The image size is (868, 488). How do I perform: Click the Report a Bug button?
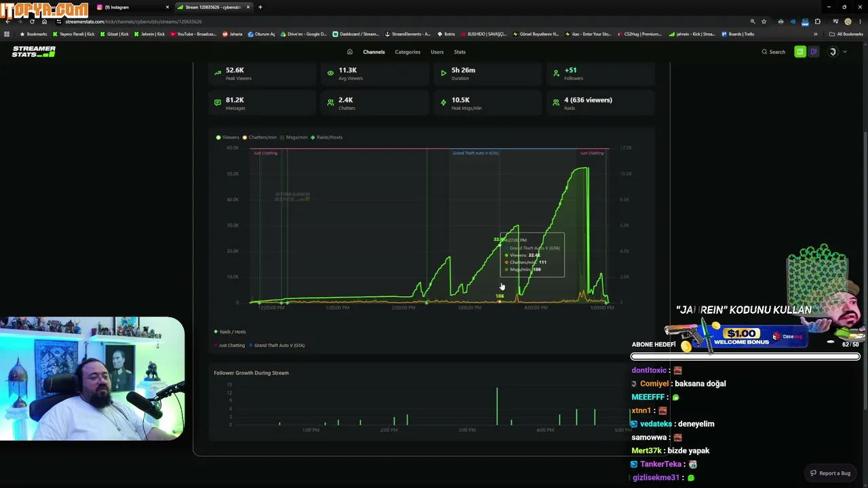[831, 473]
